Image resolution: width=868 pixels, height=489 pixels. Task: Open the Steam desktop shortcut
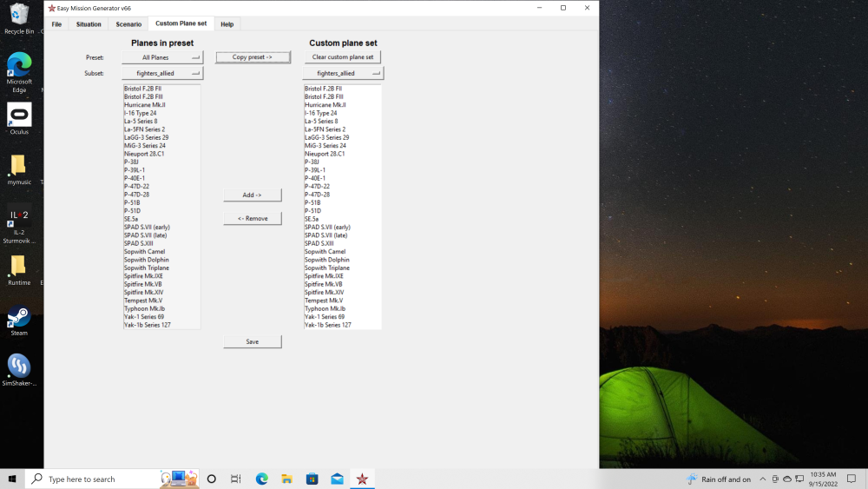(19, 320)
